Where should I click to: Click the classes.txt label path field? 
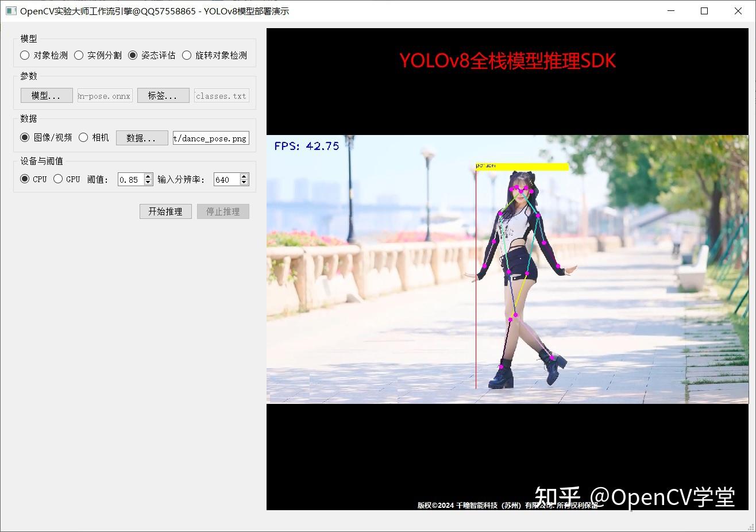[x=221, y=95]
